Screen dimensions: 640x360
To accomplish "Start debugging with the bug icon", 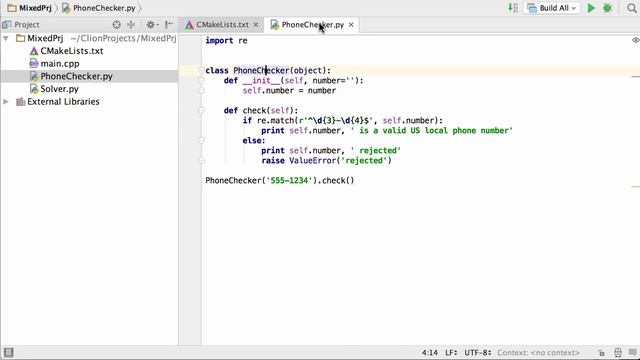I will tap(607, 8).
